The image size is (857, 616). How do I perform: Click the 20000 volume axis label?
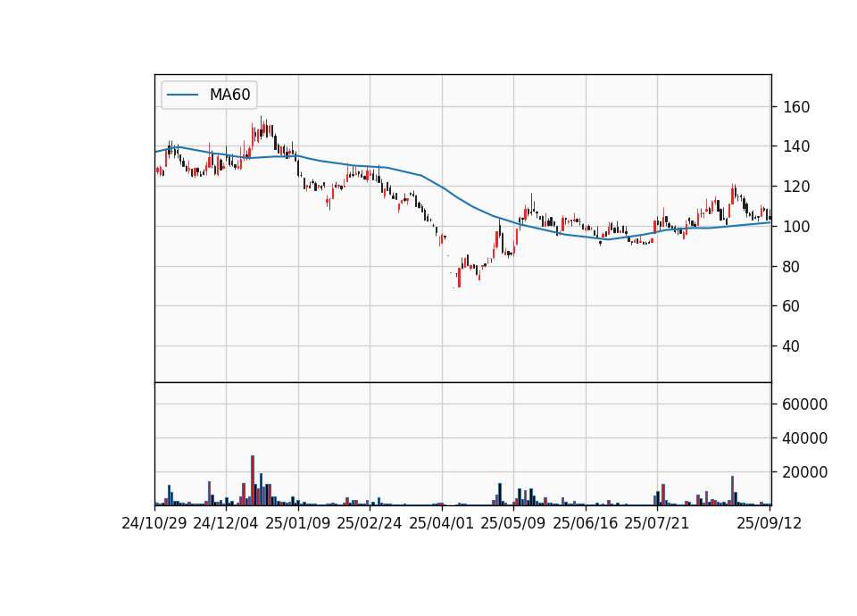805,472
